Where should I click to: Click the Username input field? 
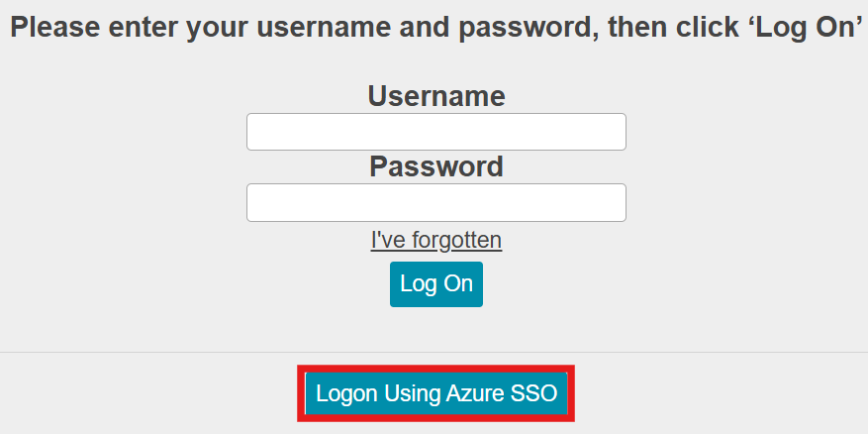click(x=436, y=132)
